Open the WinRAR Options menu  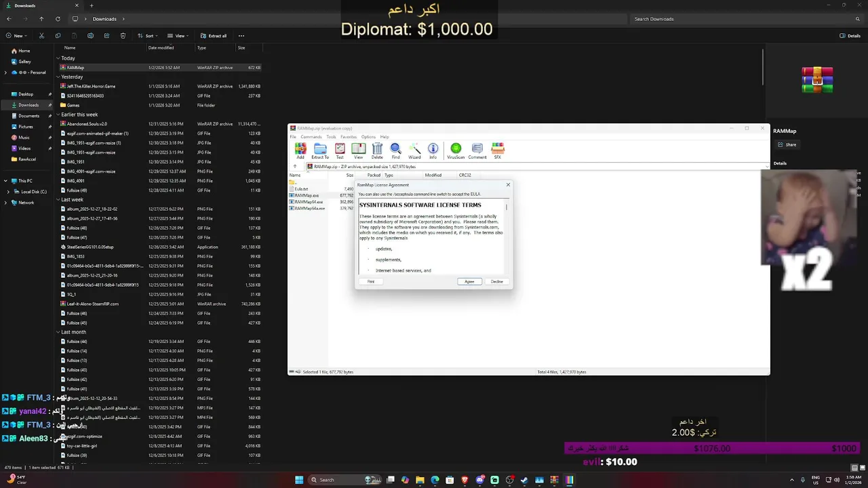[368, 137]
